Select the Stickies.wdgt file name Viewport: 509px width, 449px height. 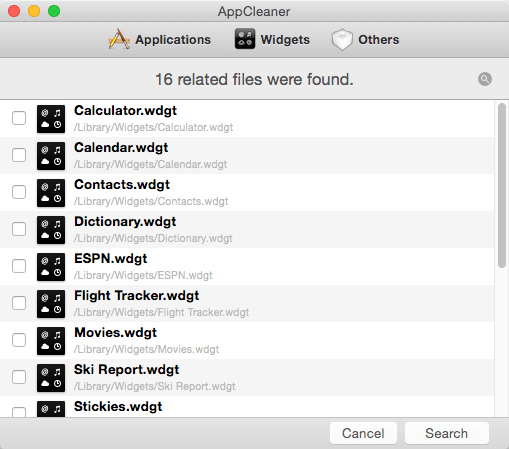pos(118,407)
